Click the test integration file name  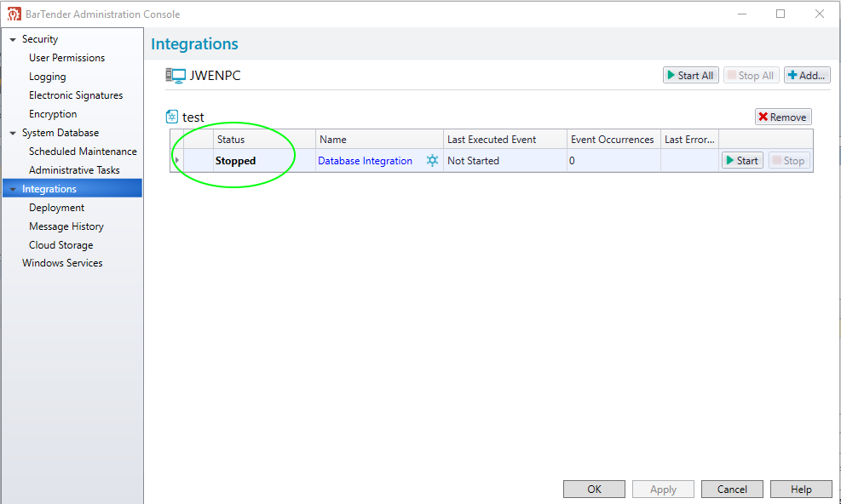click(193, 117)
